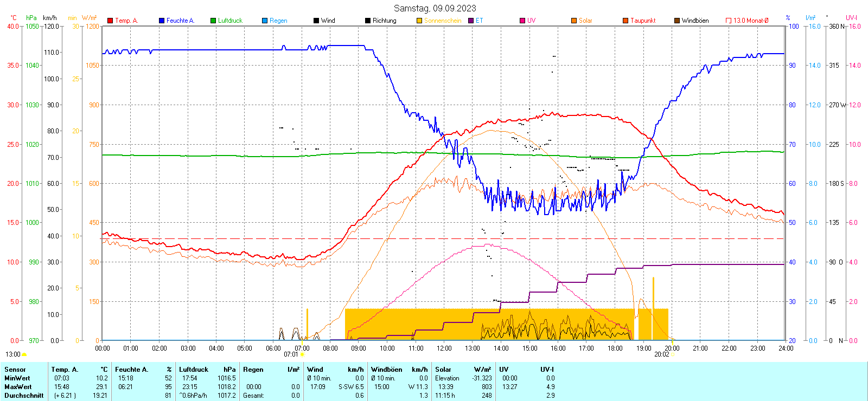Toggle the 13.0 Monat-Ø legend box
868x401 pixels.
(x=729, y=21)
